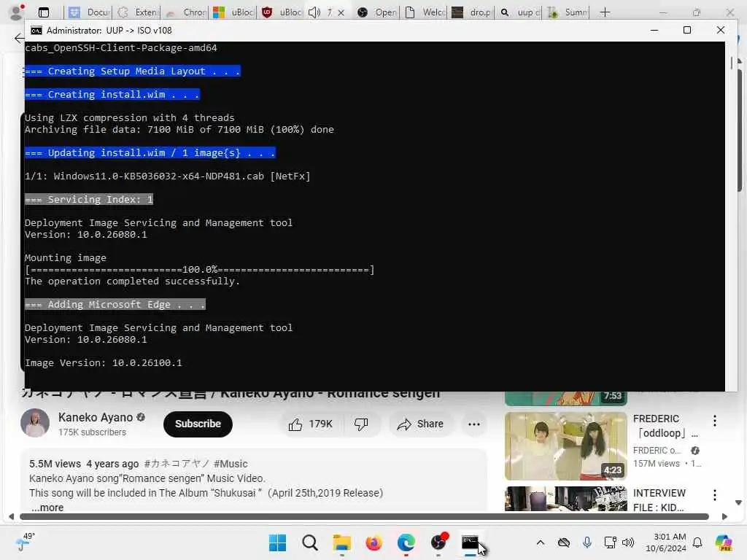Screen dimensions: 747x560
Task: Click the cmd icon in console title bar
Action: [x=36, y=31]
